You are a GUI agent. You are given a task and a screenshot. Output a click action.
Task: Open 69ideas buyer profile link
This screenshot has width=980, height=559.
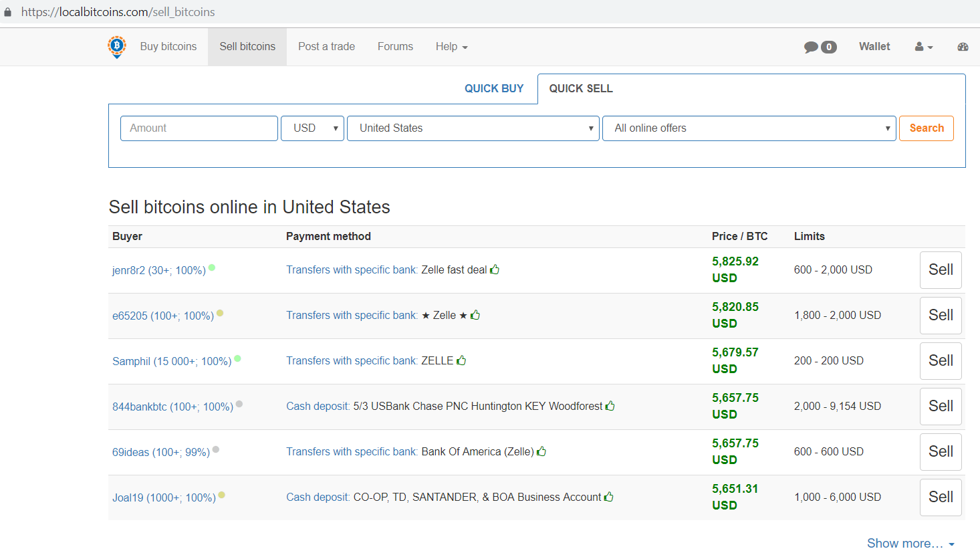point(161,452)
